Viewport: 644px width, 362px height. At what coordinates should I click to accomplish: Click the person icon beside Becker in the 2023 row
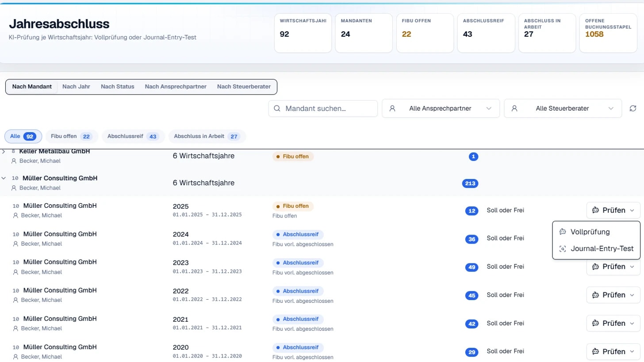coord(16,272)
